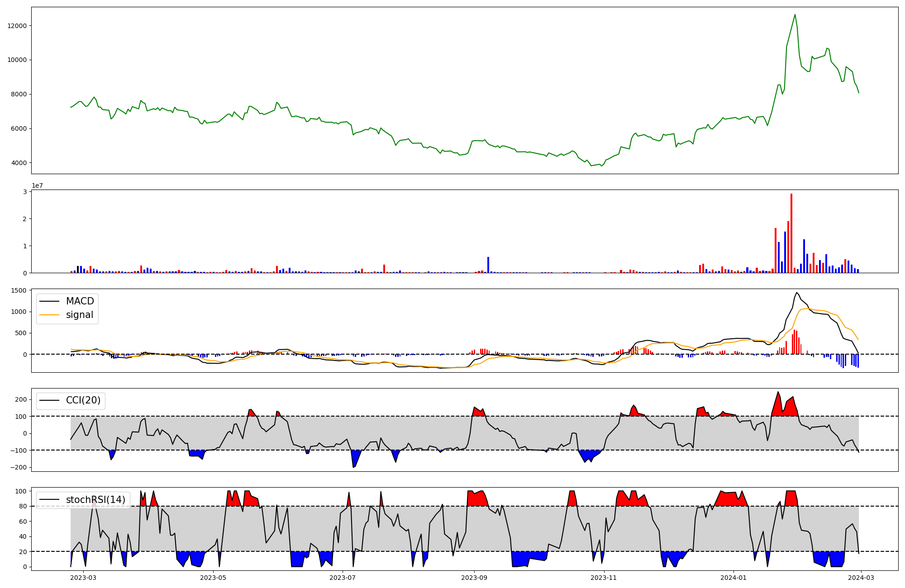Click the peak of the black MACD line
905x588 pixels.
[x=797, y=292]
